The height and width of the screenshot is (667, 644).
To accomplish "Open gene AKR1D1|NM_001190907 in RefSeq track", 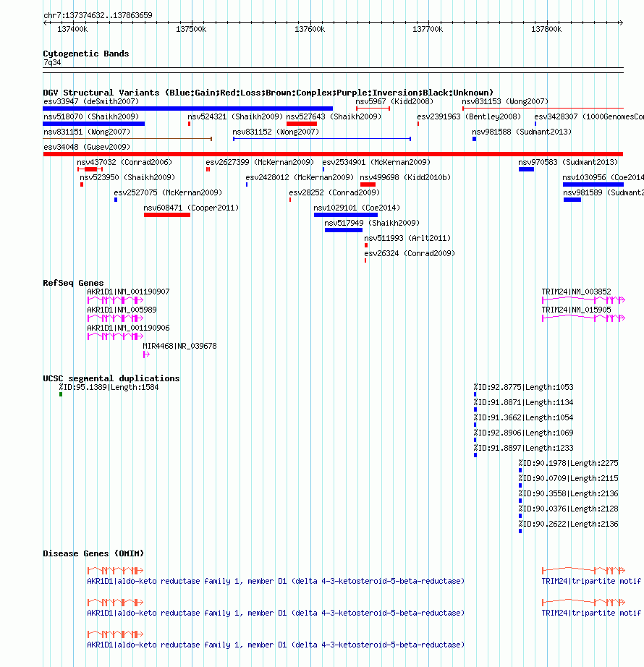I will (128, 292).
